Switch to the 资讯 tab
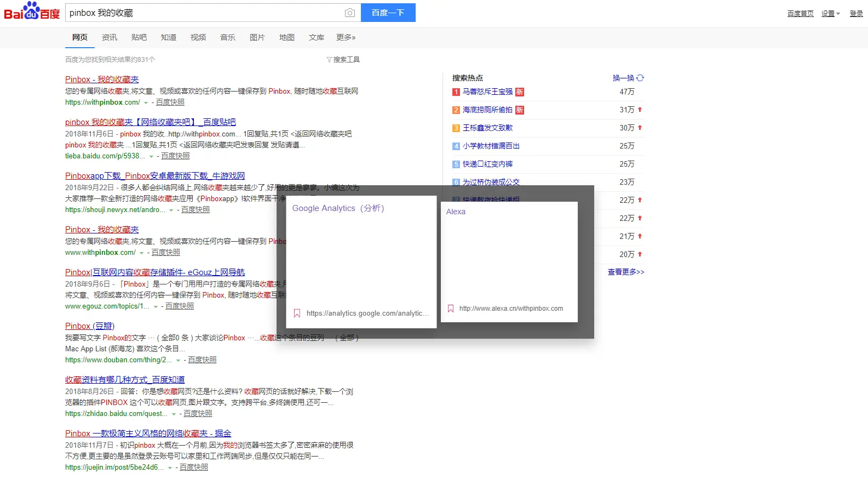This screenshot has width=868, height=479. coord(110,37)
